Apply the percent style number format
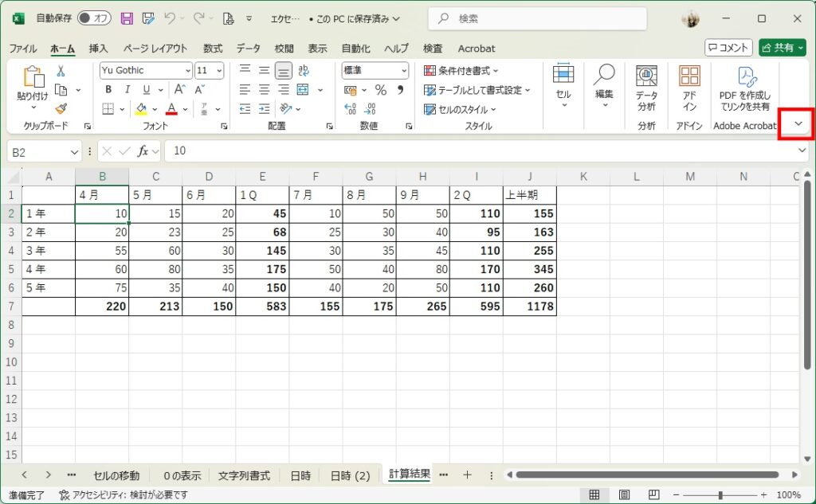This screenshot has width=816, height=504. click(380, 90)
